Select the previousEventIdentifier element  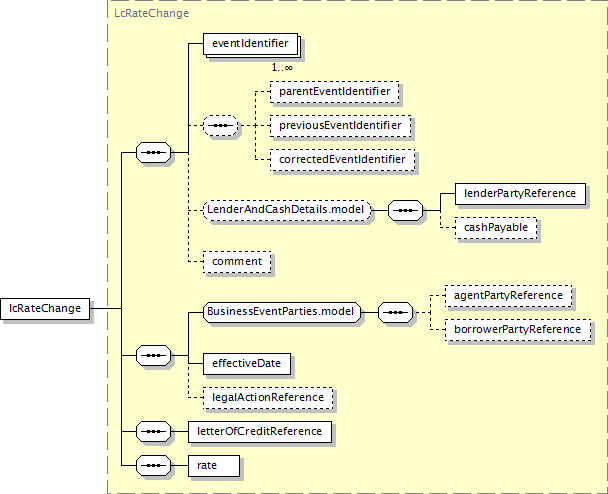pyautogui.click(x=340, y=126)
